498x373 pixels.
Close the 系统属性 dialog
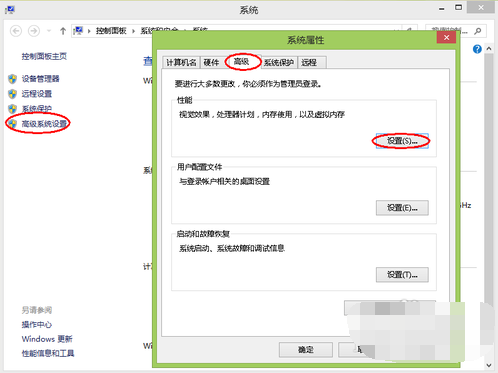pos(447,37)
